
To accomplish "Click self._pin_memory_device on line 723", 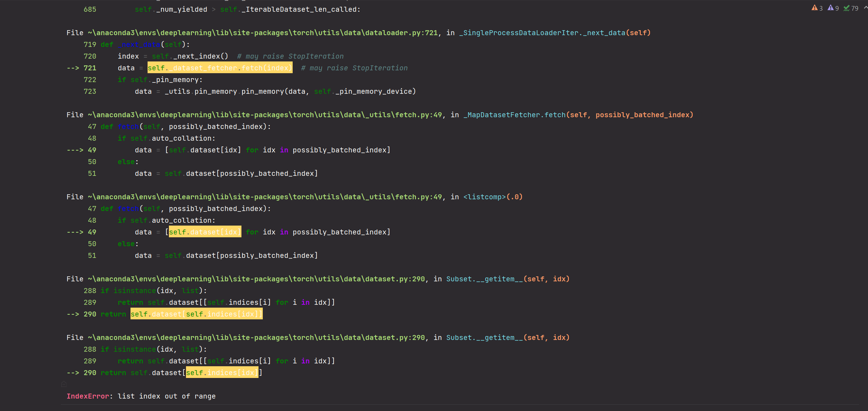I will [363, 91].
